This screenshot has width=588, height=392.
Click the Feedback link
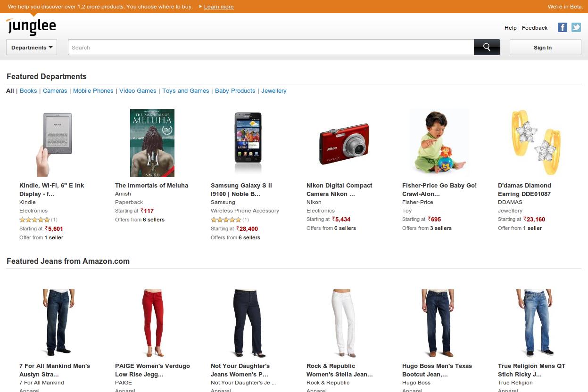coord(535,28)
